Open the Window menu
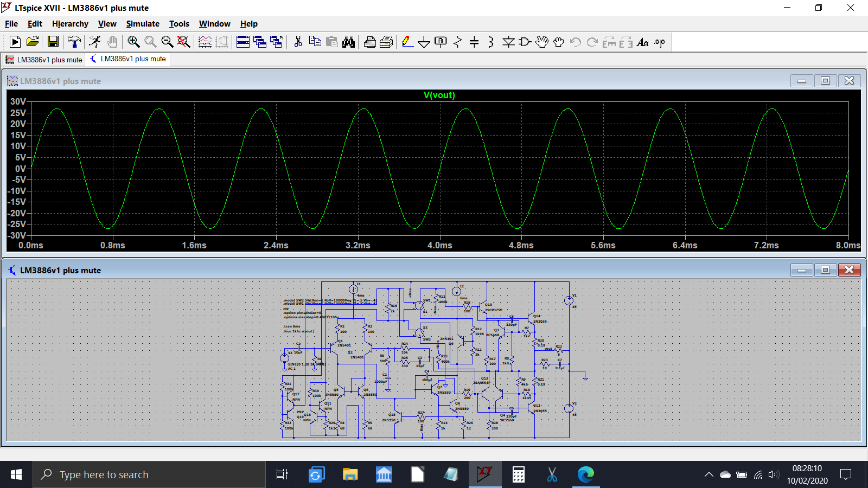The image size is (868, 488). (x=214, y=24)
